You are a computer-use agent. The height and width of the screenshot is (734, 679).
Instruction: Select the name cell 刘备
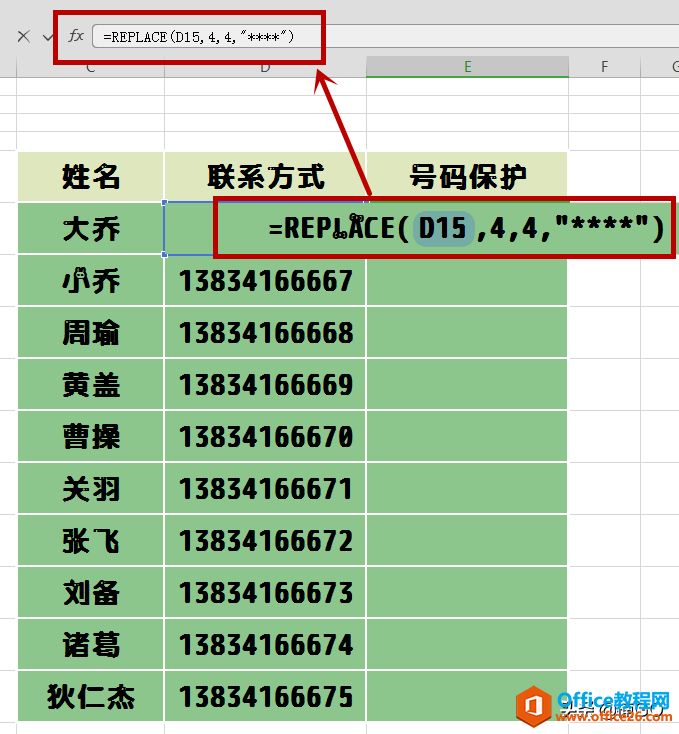tap(91, 593)
